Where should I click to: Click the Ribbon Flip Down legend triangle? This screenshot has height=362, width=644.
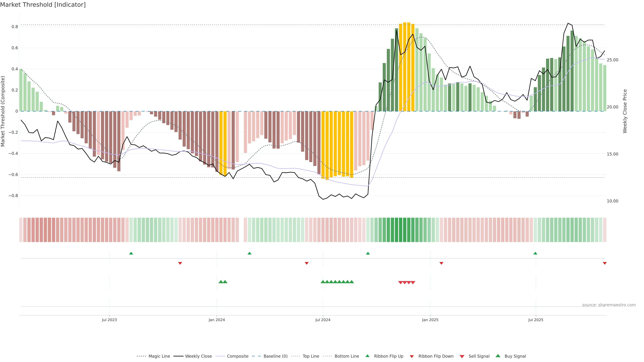(412, 356)
